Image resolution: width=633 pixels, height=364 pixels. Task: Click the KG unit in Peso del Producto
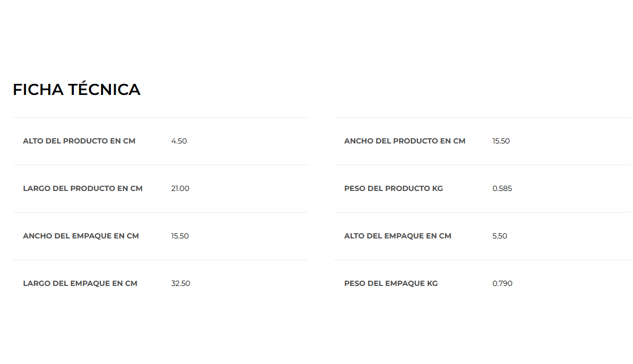(x=437, y=188)
